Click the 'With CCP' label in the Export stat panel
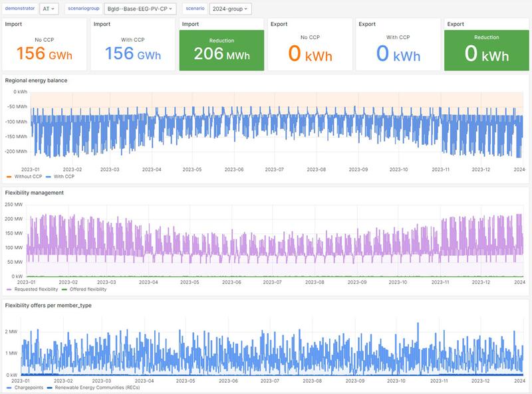The width and height of the screenshot is (532, 394). point(398,37)
